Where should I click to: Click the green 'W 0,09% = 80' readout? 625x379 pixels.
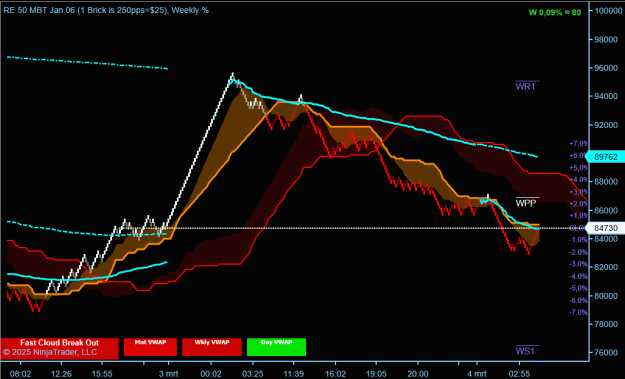[554, 12]
